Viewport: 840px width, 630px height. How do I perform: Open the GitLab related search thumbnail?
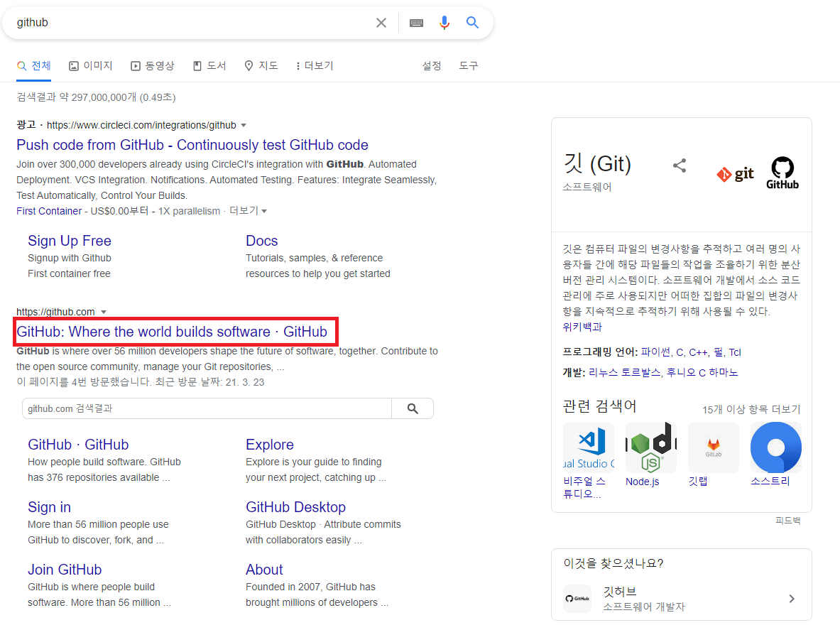click(x=713, y=447)
